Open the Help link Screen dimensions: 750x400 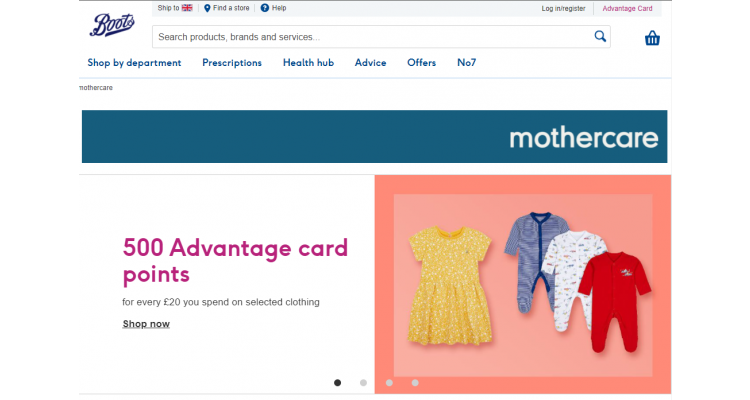click(x=274, y=8)
